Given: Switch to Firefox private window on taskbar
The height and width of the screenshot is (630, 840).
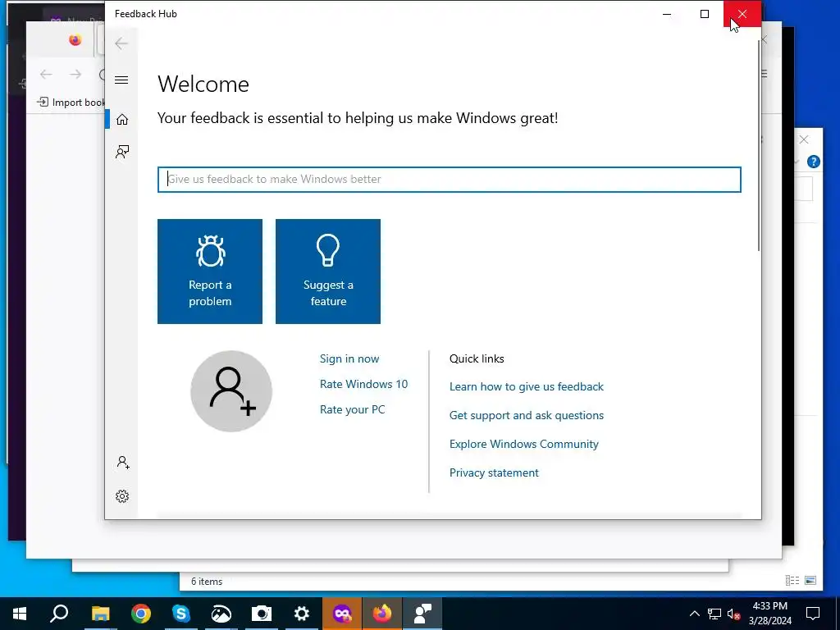Looking at the screenshot, I should [x=342, y=614].
